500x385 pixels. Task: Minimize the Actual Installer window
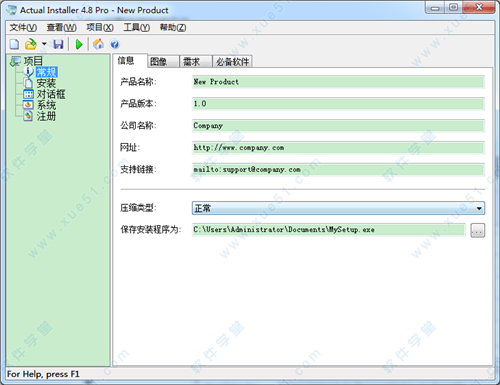(x=435, y=8)
